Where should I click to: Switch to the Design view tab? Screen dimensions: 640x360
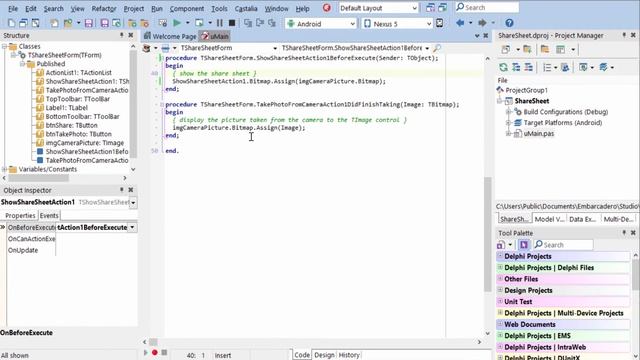324,355
